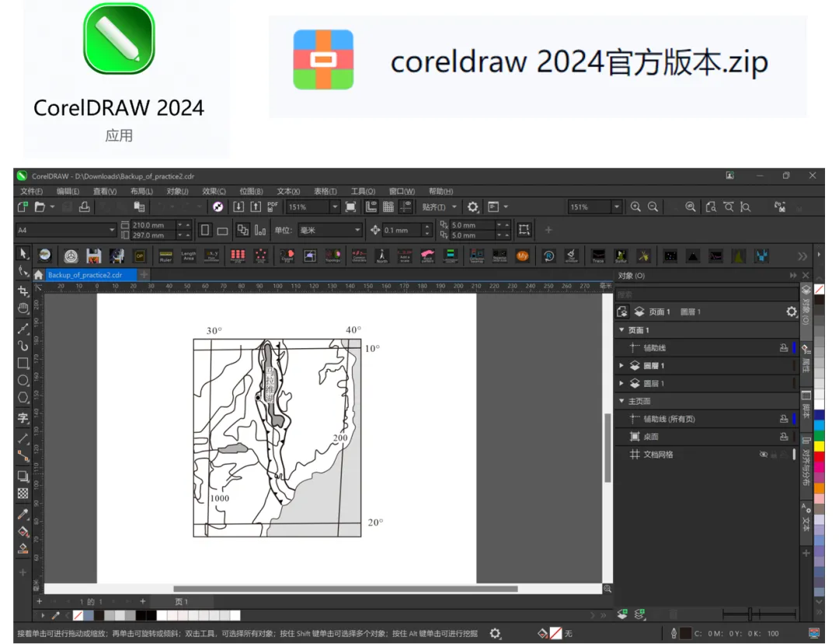Click the Print icon in standard toolbar

coord(84,207)
